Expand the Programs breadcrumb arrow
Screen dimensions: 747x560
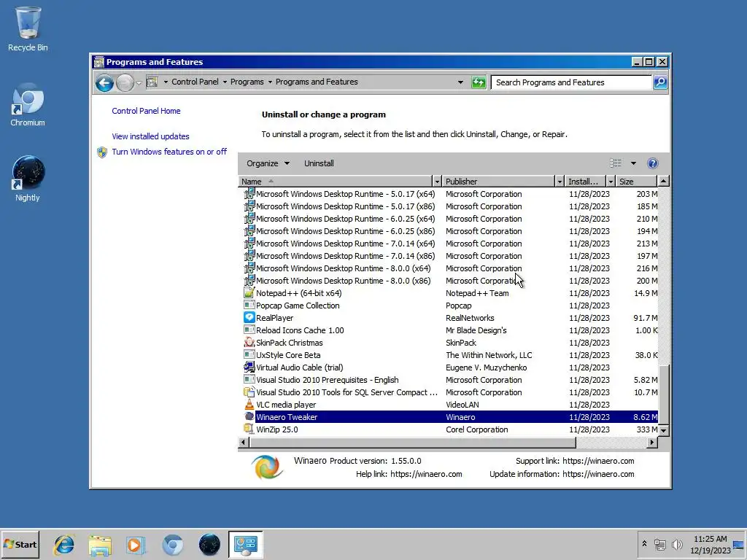tap(270, 82)
